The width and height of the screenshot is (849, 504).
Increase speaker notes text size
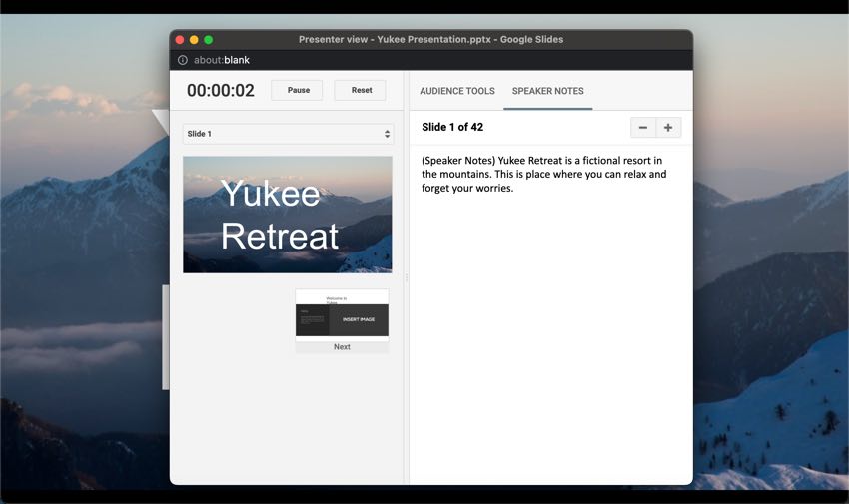[x=668, y=127]
